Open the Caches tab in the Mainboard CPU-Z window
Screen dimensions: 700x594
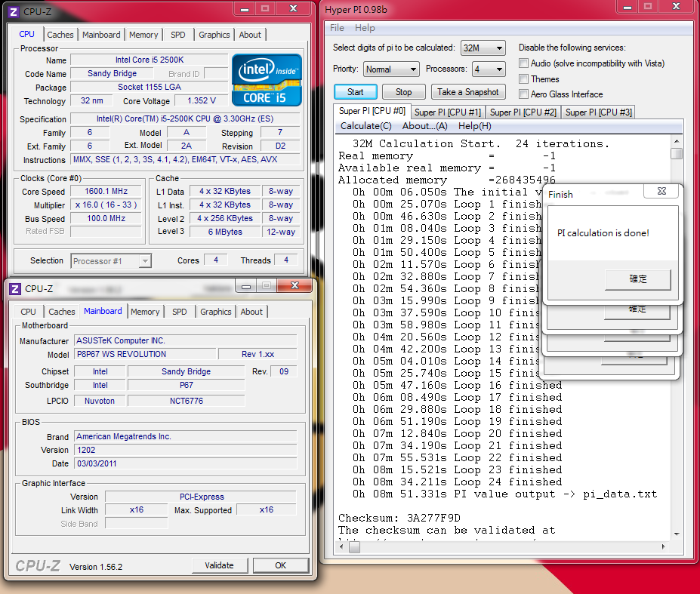[62, 312]
